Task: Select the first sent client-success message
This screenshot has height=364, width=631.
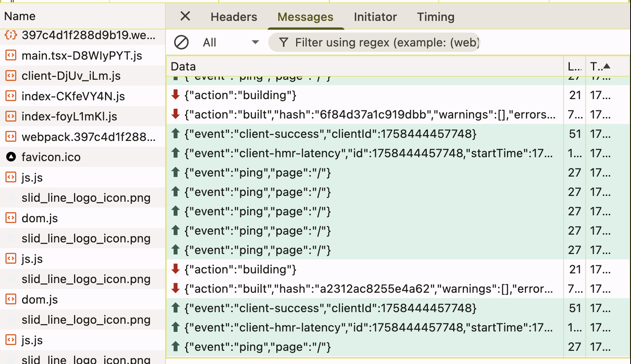Action: tap(330, 134)
